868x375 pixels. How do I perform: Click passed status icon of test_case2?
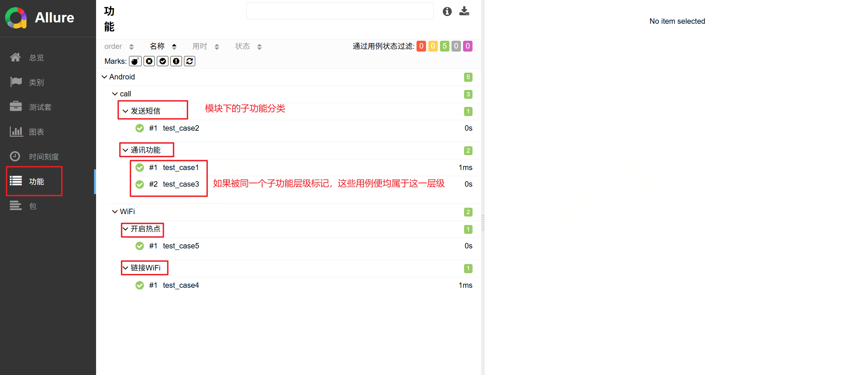click(140, 128)
